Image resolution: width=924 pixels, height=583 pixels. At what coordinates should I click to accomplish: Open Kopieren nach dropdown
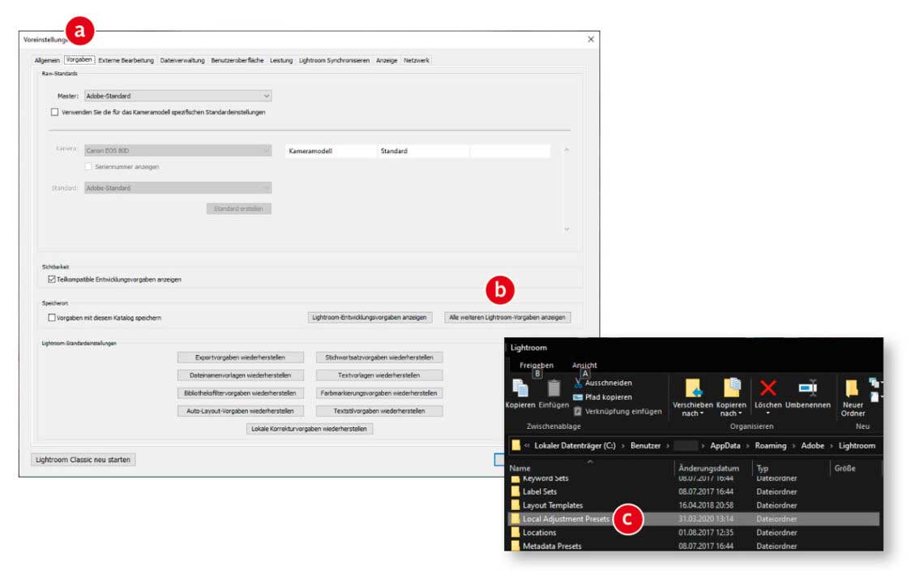pos(731,398)
